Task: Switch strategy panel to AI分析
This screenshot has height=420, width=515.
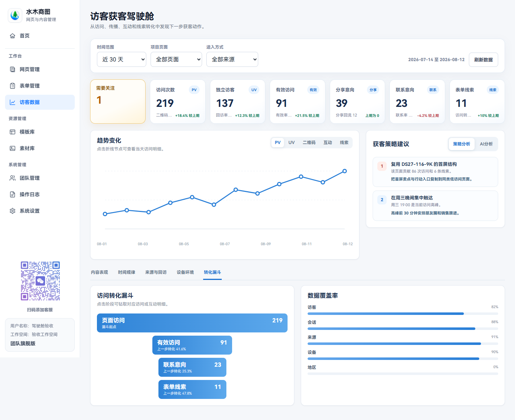Action: [x=486, y=144]
